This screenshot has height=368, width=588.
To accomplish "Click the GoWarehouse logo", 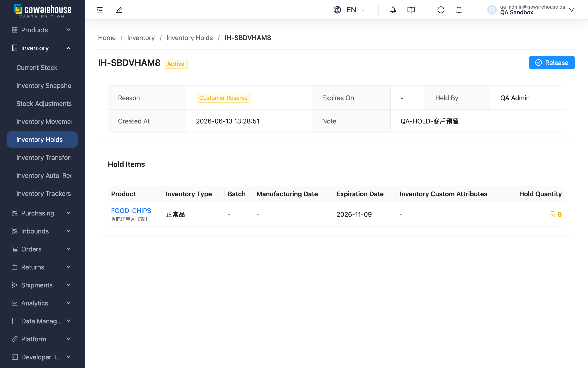I will pyautogui.click(x=42, y=11).
